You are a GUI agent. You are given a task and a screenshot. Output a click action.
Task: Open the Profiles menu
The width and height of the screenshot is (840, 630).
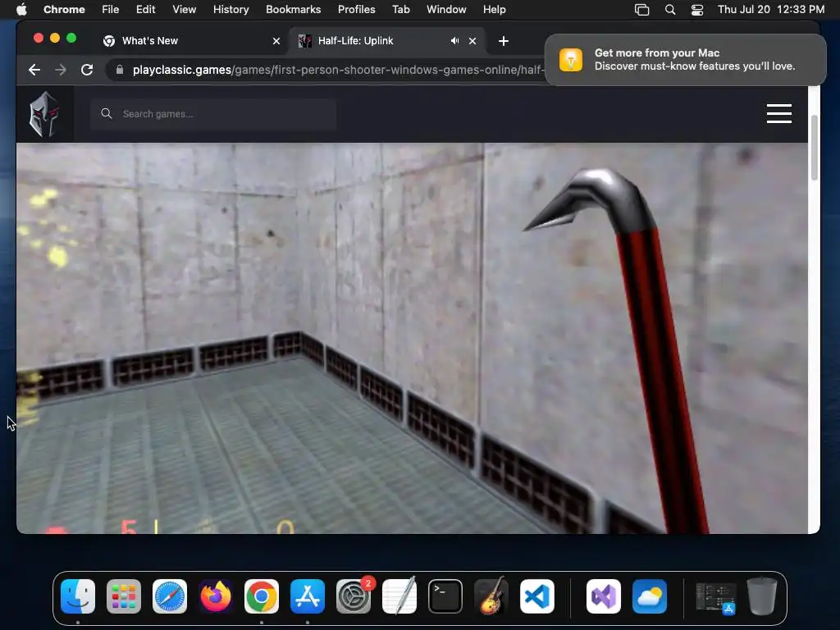pyautogui.click(x=357, y=9)
